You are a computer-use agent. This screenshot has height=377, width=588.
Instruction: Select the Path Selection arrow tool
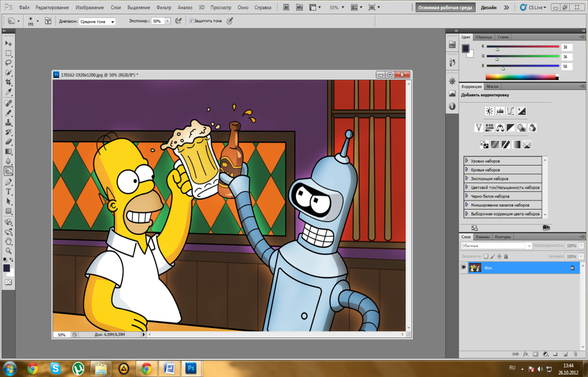(8, 201)
